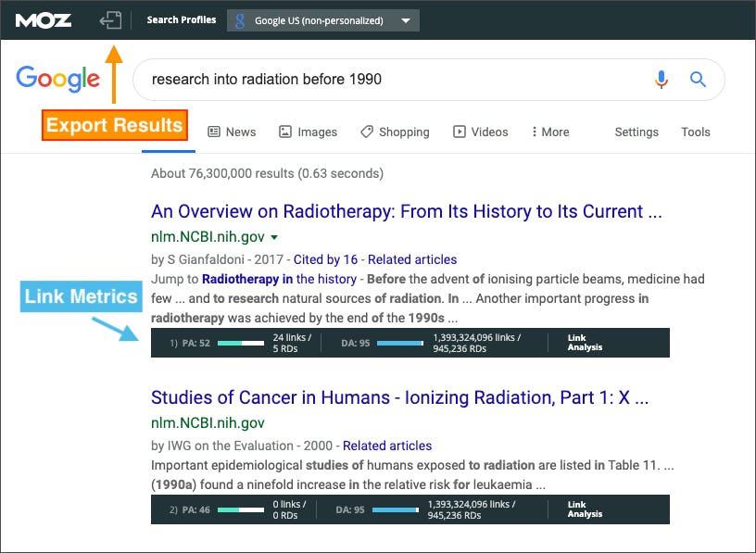Click the Google logo
756x553 pixels.
(x=57, y=79)
